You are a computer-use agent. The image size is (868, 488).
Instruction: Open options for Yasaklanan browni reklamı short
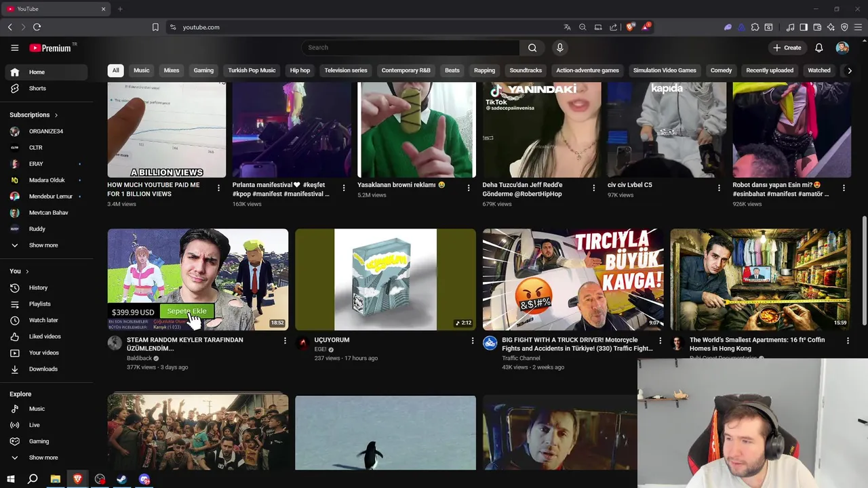pos(469,188)
